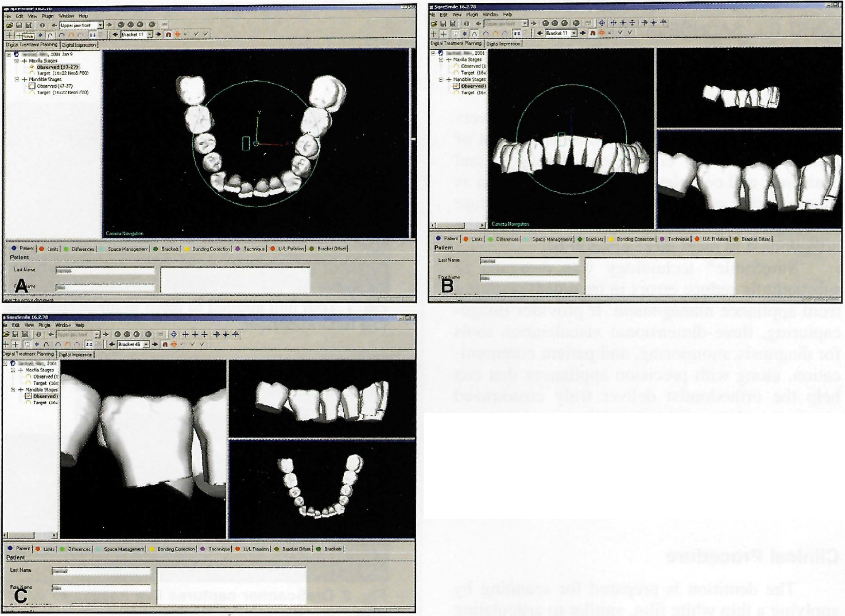Click the horizontal scrollbar under window B tree
Image resolution: width=845 pixels, height=616 pixels.
click(459, 225)
